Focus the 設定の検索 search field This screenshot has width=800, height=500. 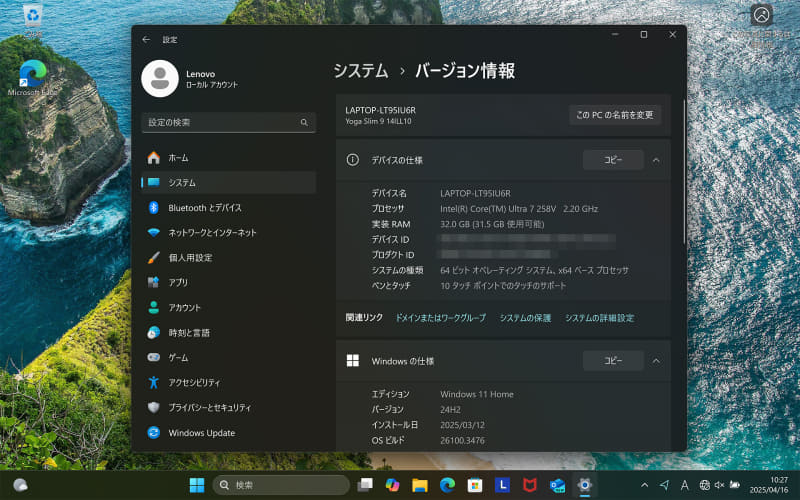[x=229, y=122]
